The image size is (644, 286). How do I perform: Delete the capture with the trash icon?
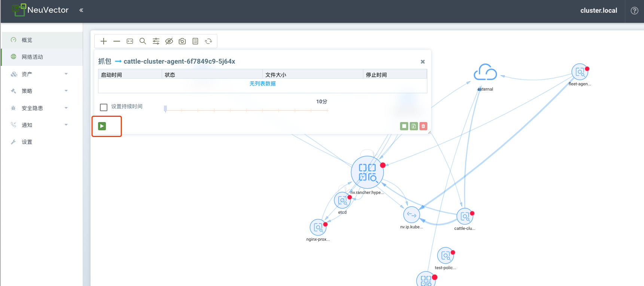coord(423,126)
